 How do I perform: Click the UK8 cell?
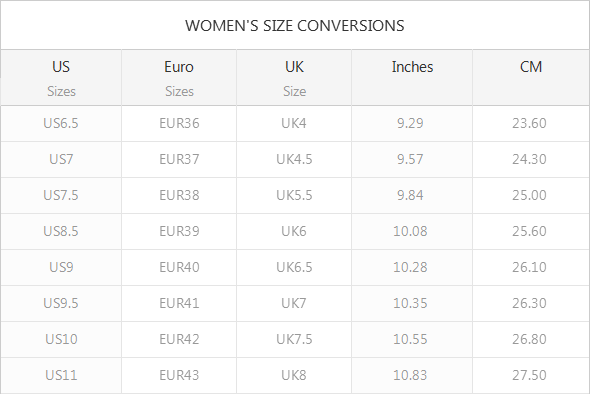click(294, 375)
